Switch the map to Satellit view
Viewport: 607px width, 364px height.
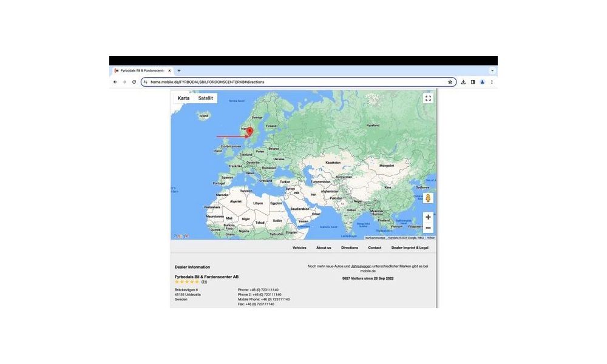[x=206, y=98]
